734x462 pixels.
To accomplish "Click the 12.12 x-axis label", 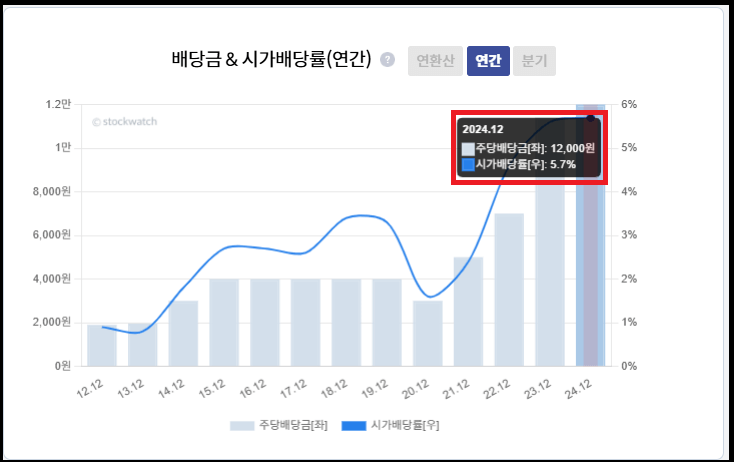I will [x=90, y=389].
